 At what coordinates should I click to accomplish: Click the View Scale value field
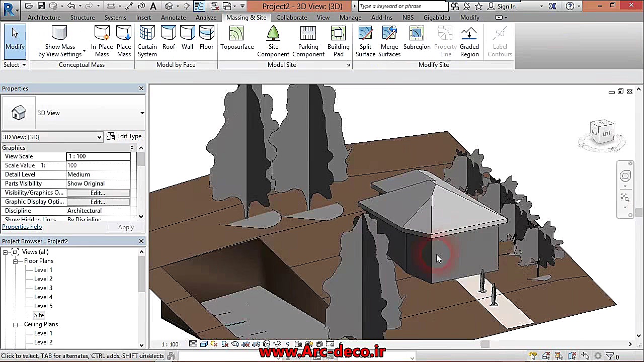tap(98, 156)
